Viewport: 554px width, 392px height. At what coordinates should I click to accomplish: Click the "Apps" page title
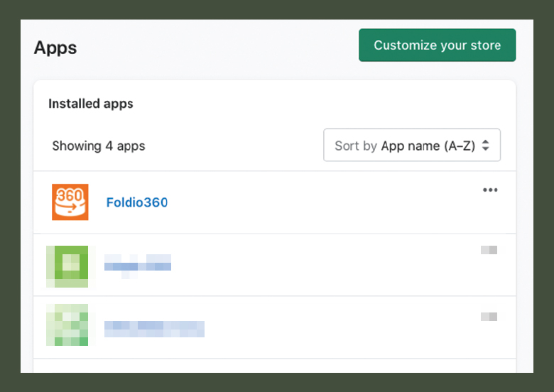pos(55,48)
